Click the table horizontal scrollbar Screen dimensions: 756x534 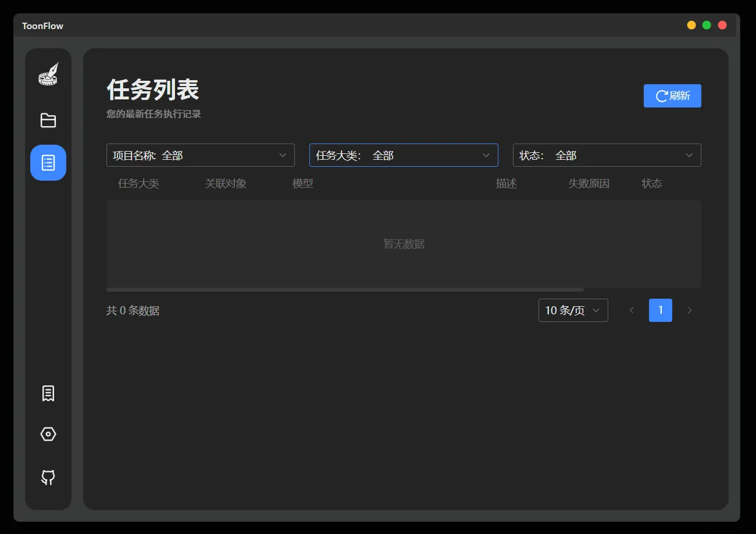pos(345,289)
